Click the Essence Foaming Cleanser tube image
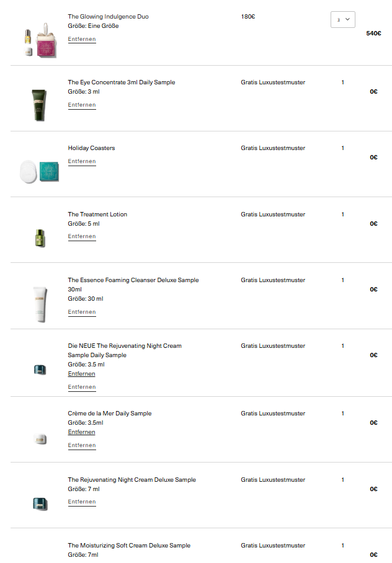Image resolution: width=392 pixels, height=563 pixels. coord(40,303)
